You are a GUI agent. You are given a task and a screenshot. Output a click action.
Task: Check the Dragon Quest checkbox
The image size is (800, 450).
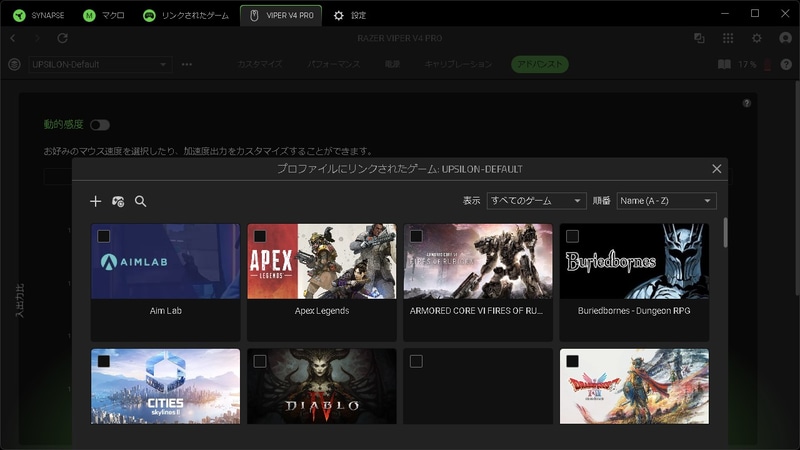572,361
